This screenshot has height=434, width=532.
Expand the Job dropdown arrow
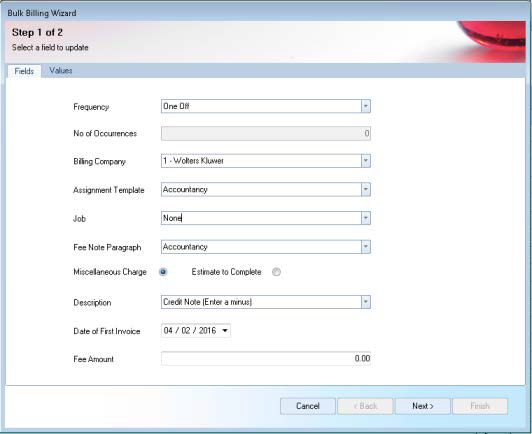click(x=365, y=218)
